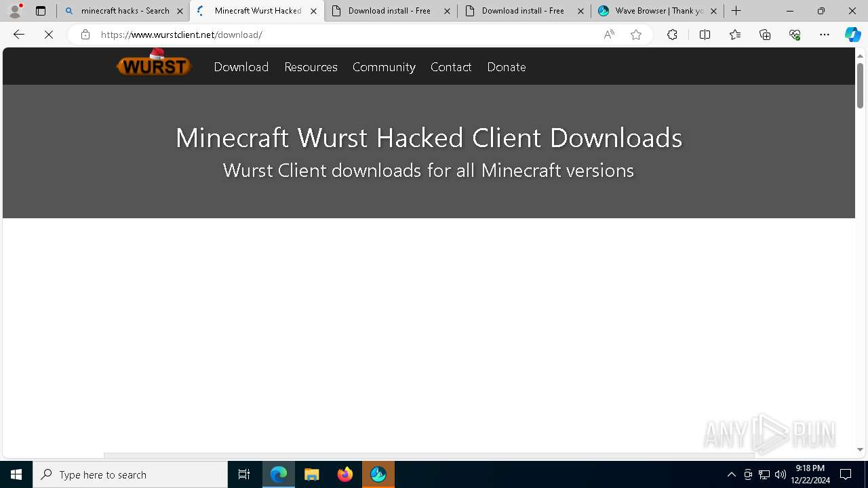Open volume control in system tray
Image resolution: width=868 pixels, height=488 pixels.
pyautogui.click(x=781, y=474)
